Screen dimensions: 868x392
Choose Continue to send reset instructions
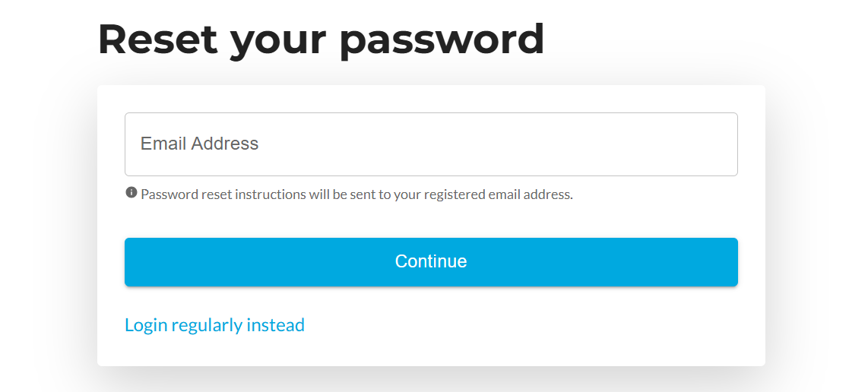[431, 262]
